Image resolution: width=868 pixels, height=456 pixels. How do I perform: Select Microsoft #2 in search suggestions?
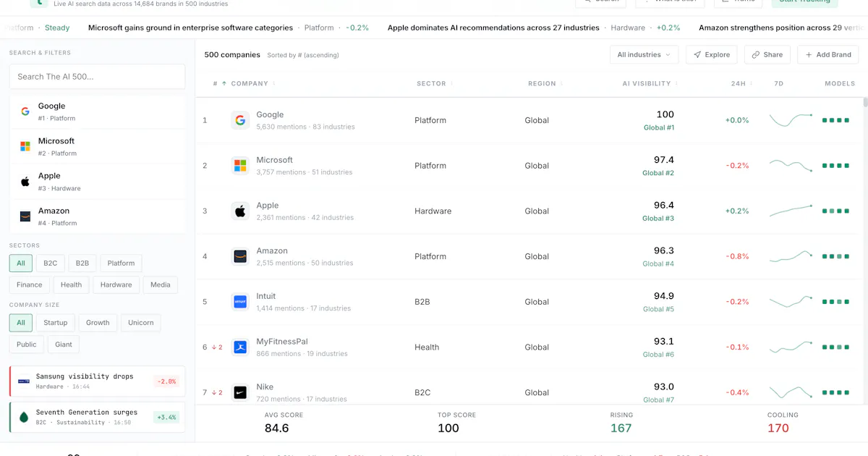point(98,146)
